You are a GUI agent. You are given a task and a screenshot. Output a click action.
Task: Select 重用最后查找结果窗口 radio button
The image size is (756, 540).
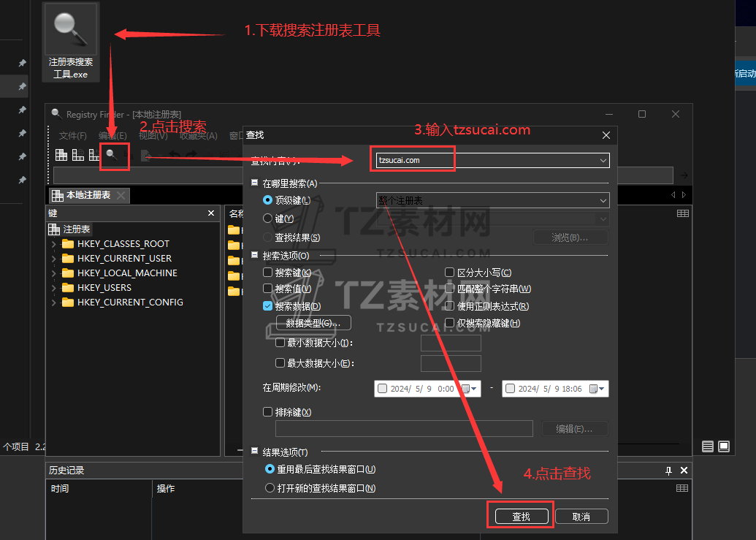pos(270,468)
